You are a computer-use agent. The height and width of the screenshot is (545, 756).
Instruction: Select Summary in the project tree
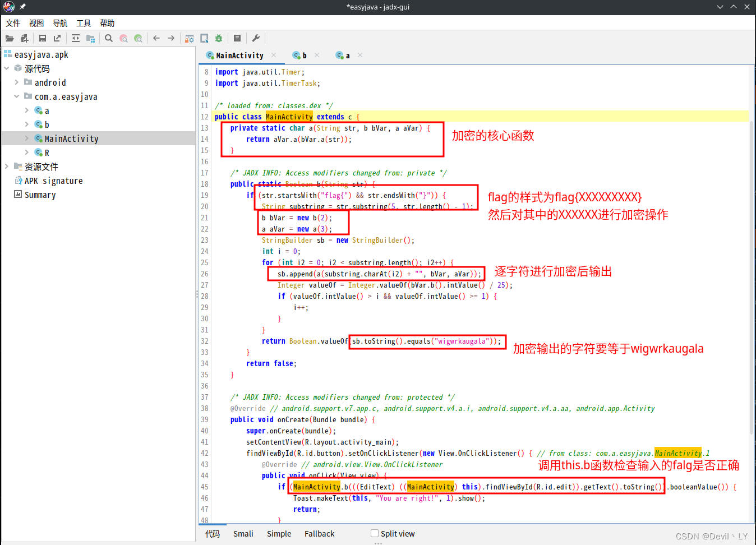point(40,195)
